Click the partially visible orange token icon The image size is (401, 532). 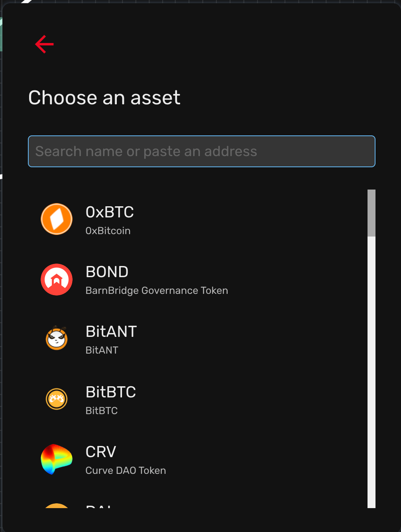pos(57,506)
